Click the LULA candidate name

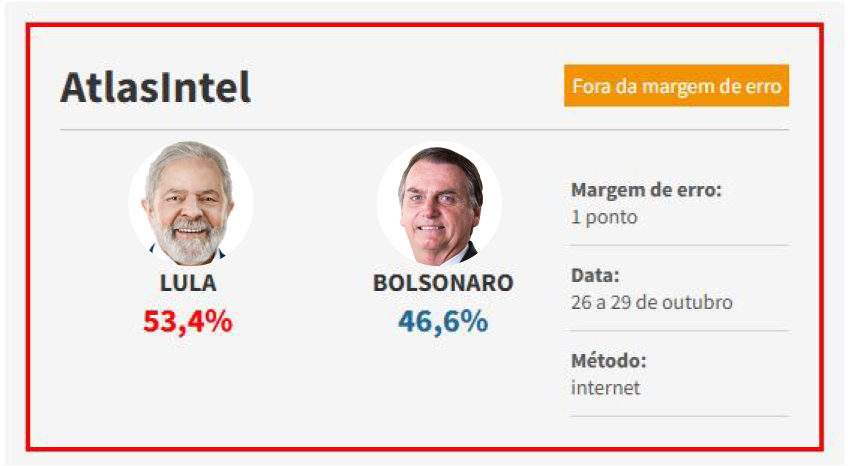(x=188, y=283)
